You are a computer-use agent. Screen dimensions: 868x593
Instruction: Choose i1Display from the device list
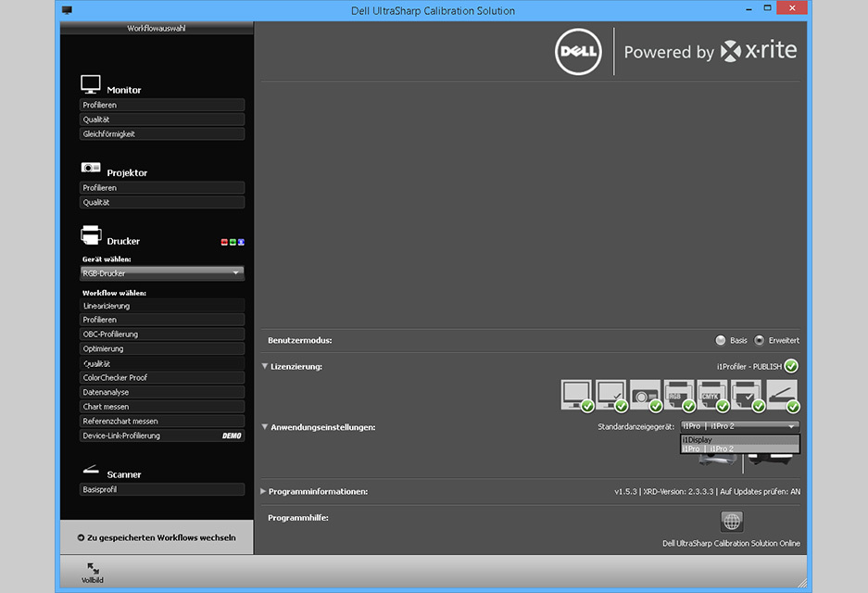click(x=740, y=439)
